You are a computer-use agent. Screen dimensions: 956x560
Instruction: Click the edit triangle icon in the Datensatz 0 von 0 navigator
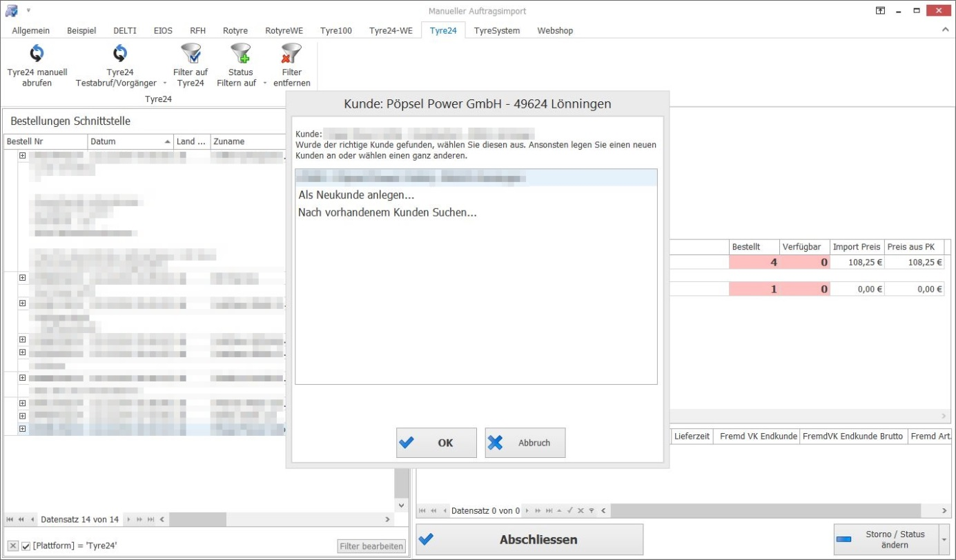click(x=560, y=511)
